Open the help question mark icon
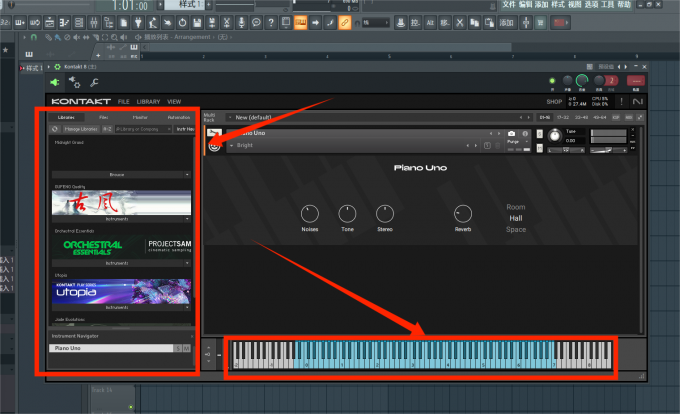680x414 pixels. (271, 23)
